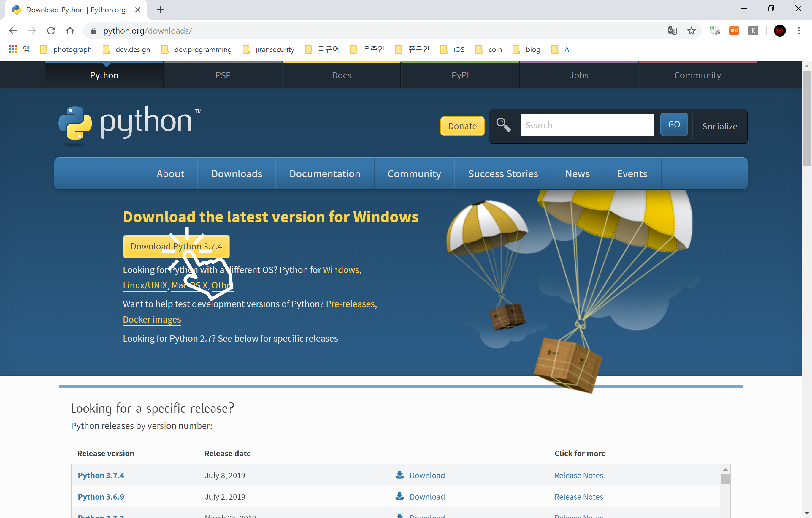Switch to the PyPI top tab
Image resolution: width=812 pixels, height=518 pixels.
[x=460, y=75]
